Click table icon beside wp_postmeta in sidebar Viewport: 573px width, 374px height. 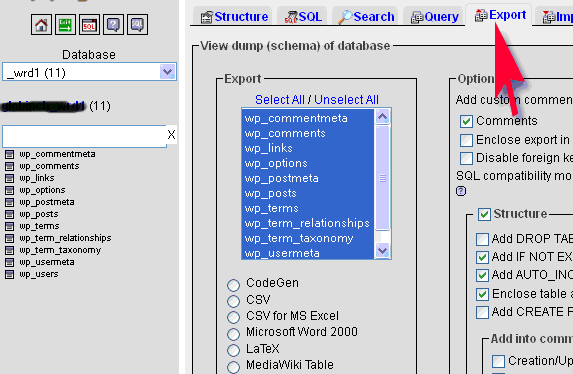pos(10,202)
